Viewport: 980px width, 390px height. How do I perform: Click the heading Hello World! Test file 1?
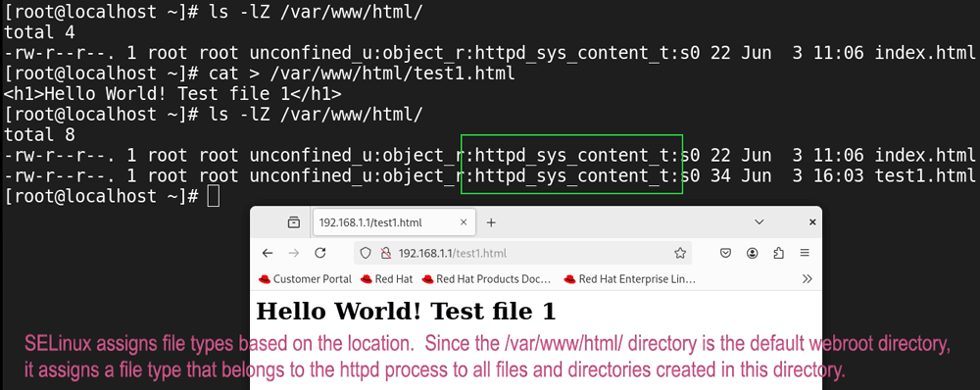[x=407, y=311]
